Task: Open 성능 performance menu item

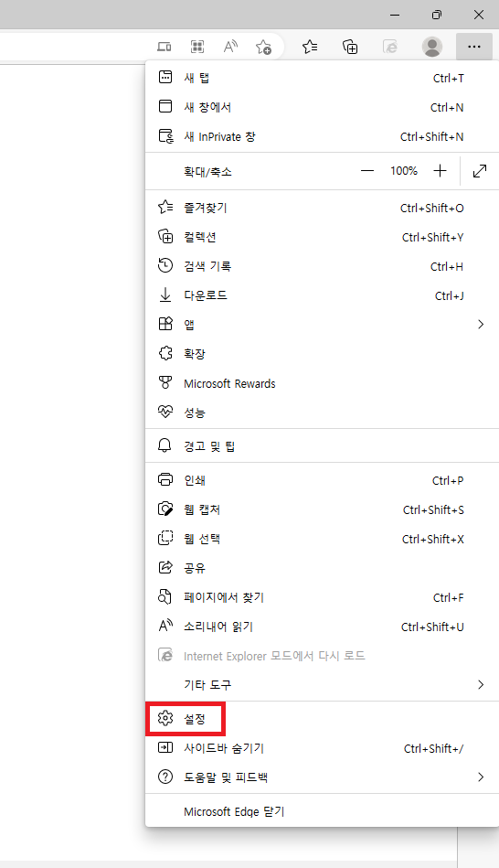Action: click(x=322, y=413)
